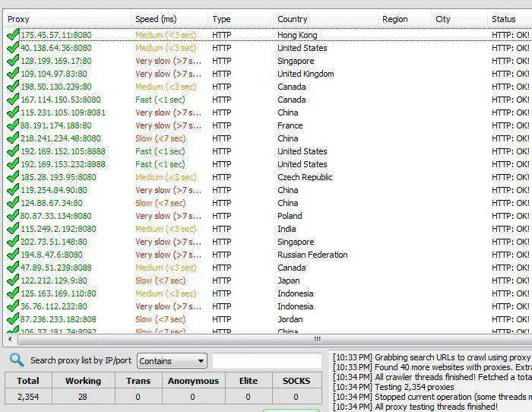
Task: Click green checkmark beside 192.169.152.105:8888
Action: [13, 151]
